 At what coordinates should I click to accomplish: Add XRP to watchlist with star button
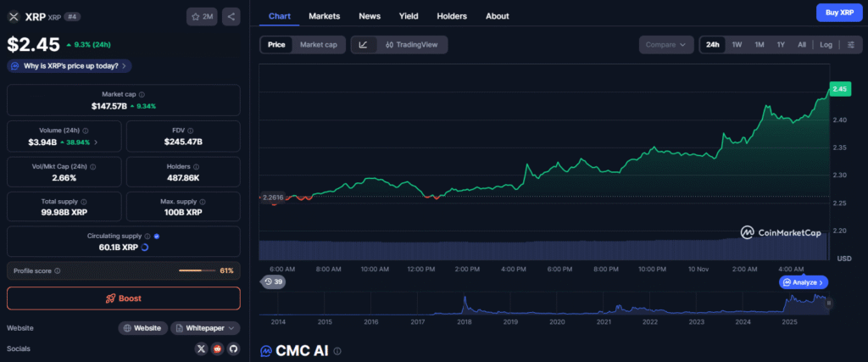pos(202,17)
